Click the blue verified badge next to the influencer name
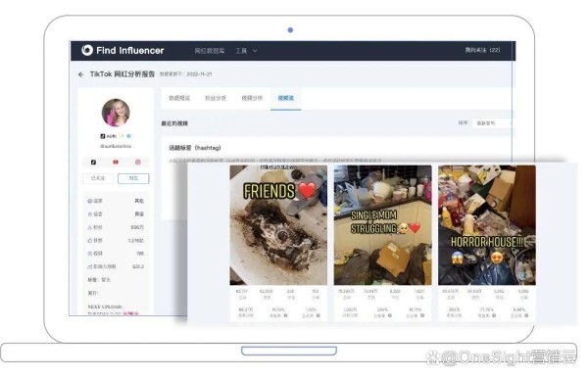The image size is (588, 378). 128,136
